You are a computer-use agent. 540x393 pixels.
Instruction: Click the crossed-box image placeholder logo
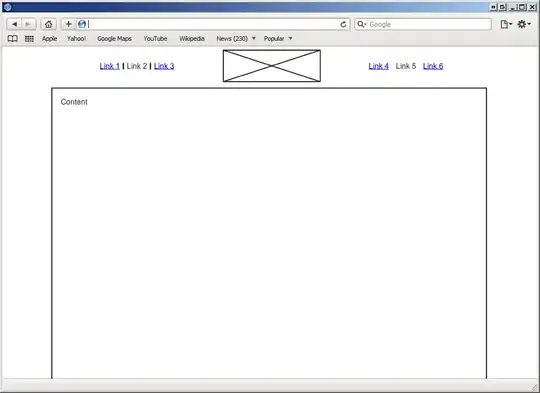pos(272,66)
